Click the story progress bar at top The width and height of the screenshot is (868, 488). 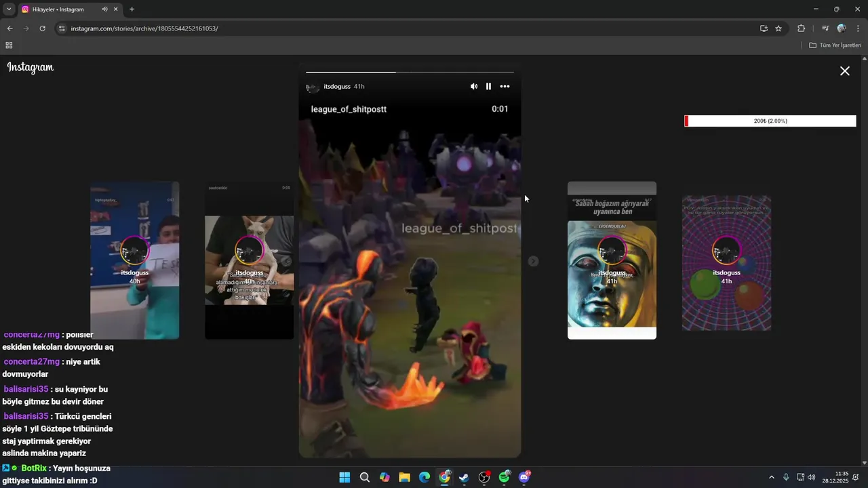410,72
